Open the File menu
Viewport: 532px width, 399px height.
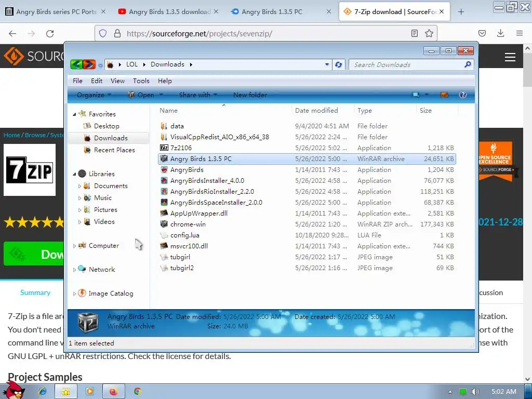coord(77,81)
